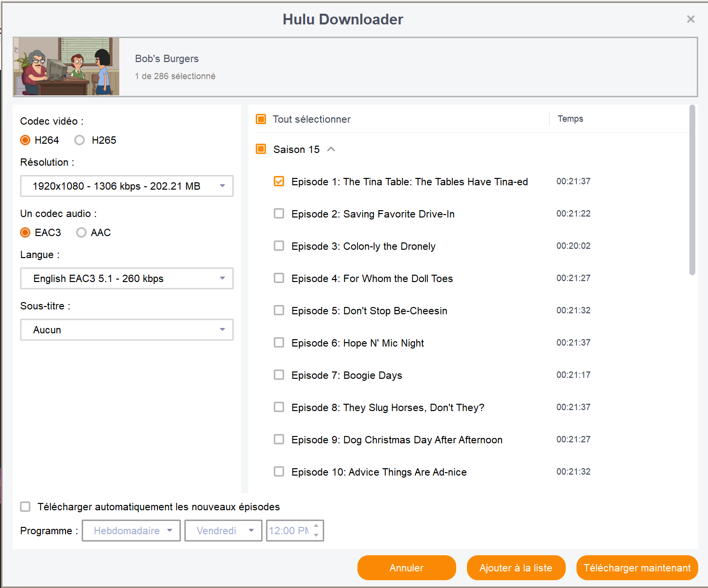708x588 pixels.
Task: Check Episode 3: Colon-ly the Dronely
Action: click(279, 246)
